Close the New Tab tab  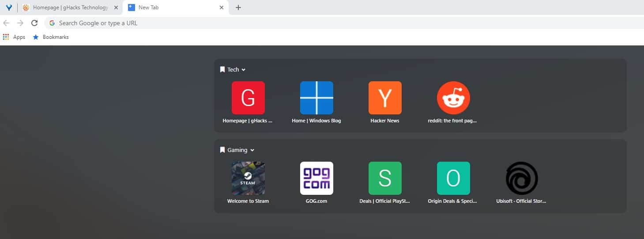(222, 8)
